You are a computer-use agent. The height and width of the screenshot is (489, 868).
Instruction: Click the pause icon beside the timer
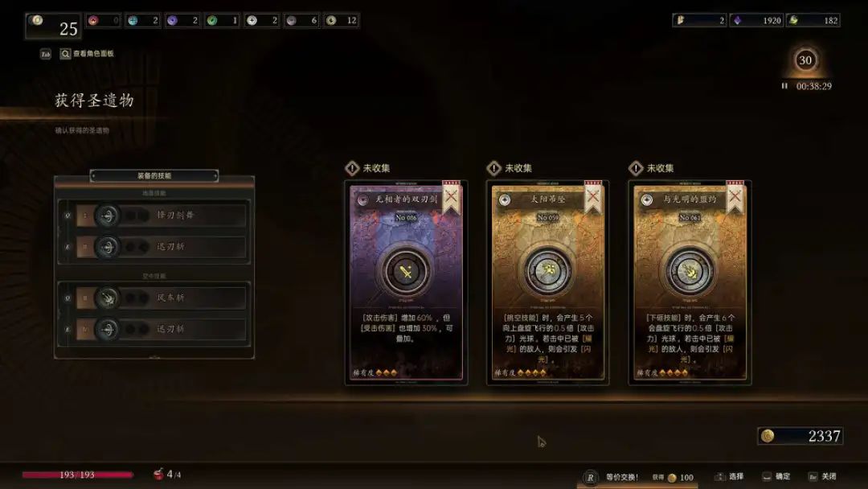pos(784,86)
